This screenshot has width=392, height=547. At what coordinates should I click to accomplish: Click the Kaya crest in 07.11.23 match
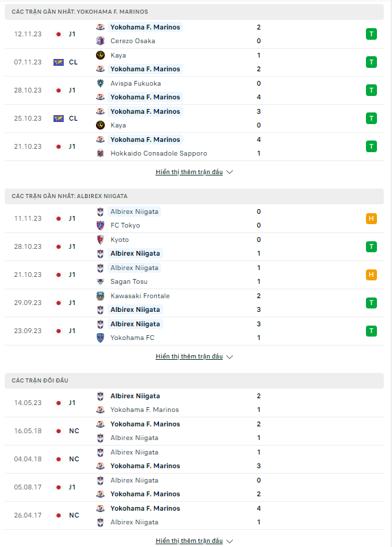pyautogui.click(x=101, y=55)
